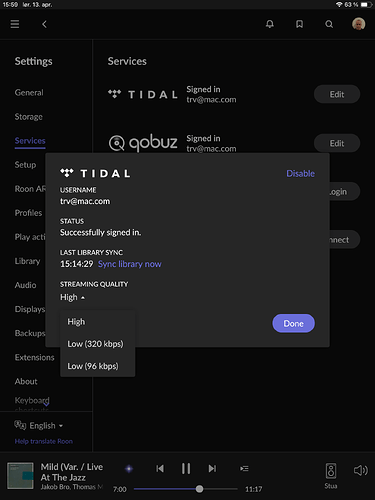Click the Done button

[x=293, y=323]
